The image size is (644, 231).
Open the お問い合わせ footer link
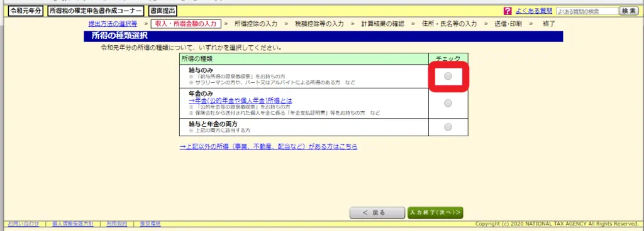pos(23,223)
